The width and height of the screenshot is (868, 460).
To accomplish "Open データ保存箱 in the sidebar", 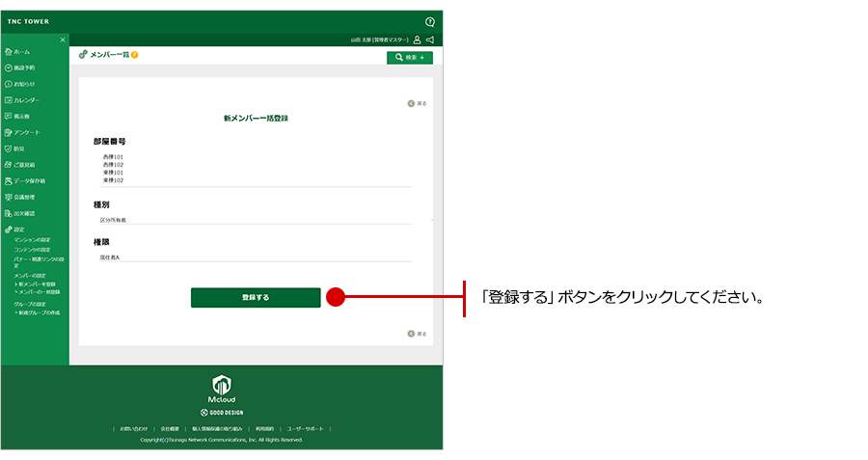I will pos(29,180).
